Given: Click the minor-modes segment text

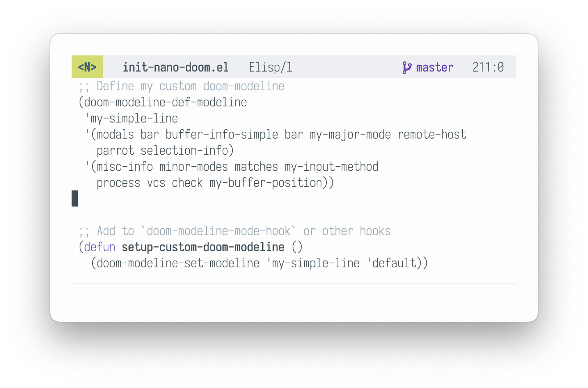Looking at the screenshot, I should [x=193, y=167].
